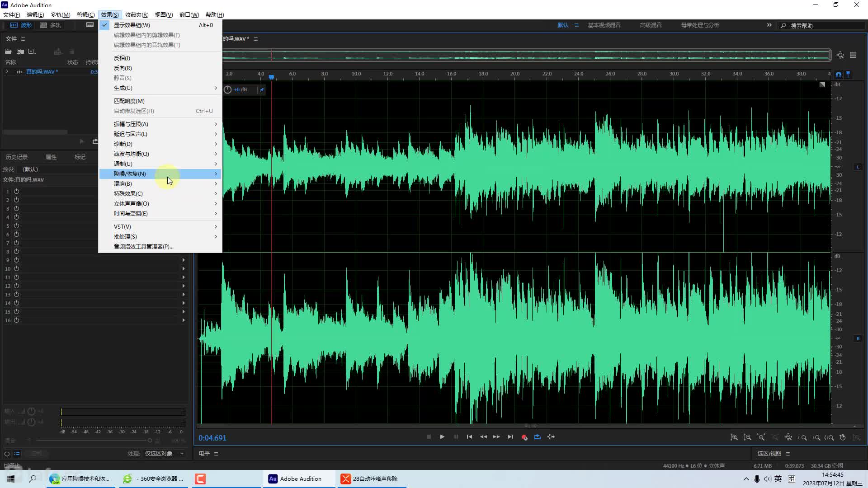Switch to 属性 panel tab
Screen dimensions: 868x488
click(51, 157)
